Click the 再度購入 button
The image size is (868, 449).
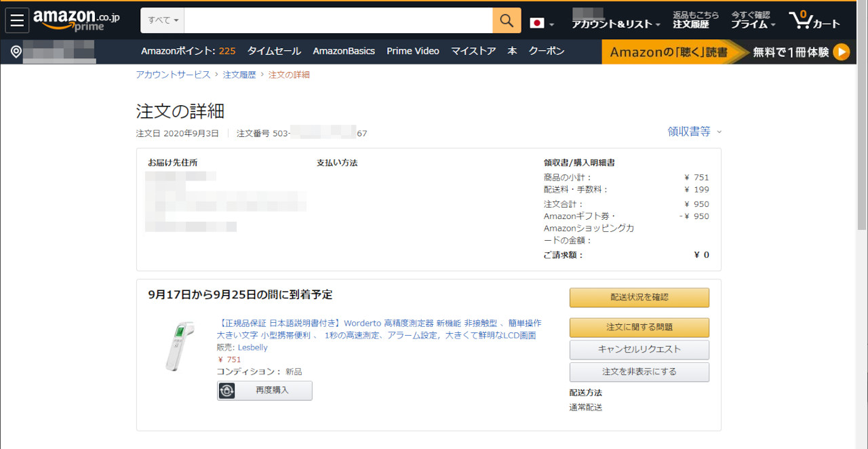coord(264,391)
